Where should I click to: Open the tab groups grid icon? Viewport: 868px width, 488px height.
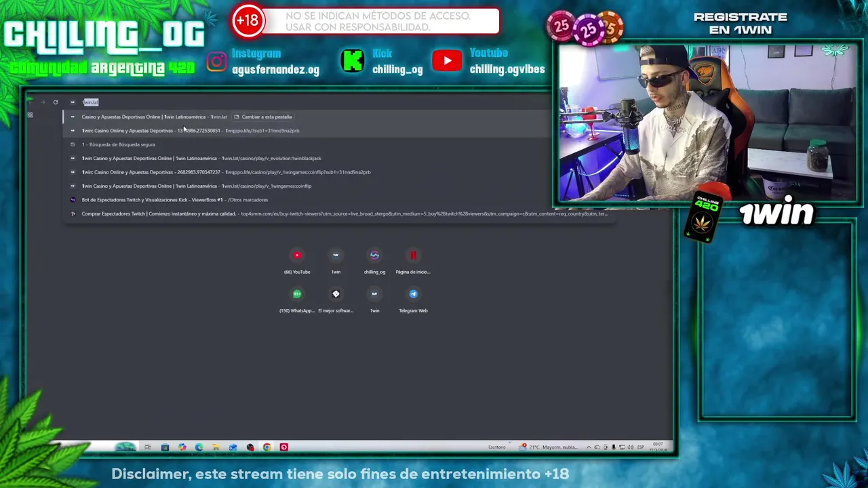[30, 115]
